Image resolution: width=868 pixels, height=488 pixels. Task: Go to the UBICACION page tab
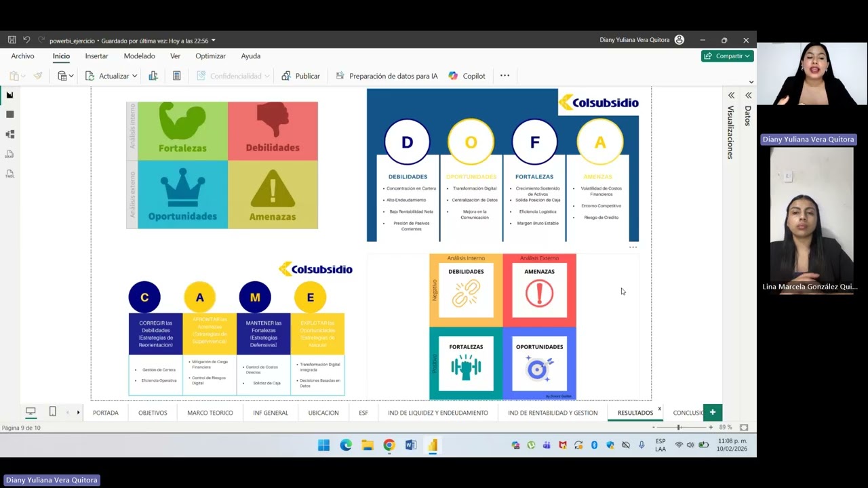click(x=323, y=413)
